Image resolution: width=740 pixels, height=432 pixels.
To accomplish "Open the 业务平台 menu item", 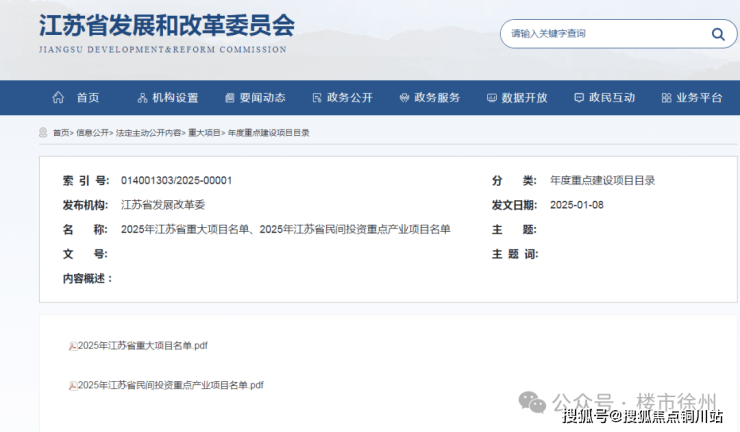I will pyautogui.click(x=699, y=98).
